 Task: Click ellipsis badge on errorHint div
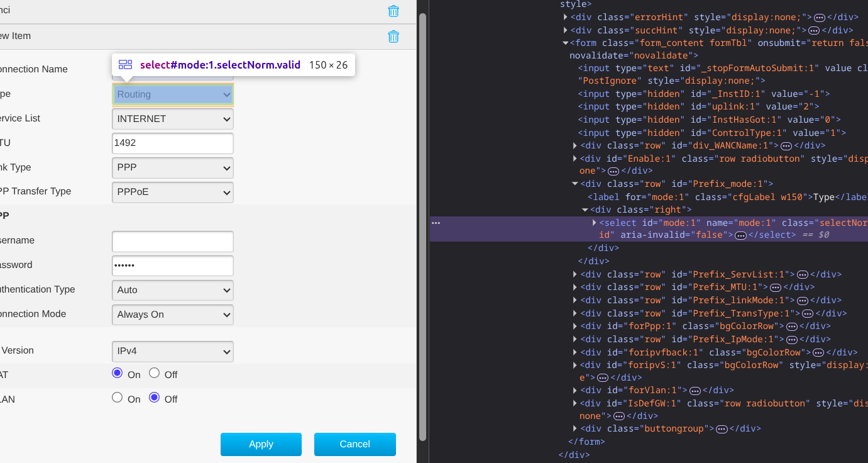[x=820, y=18]
